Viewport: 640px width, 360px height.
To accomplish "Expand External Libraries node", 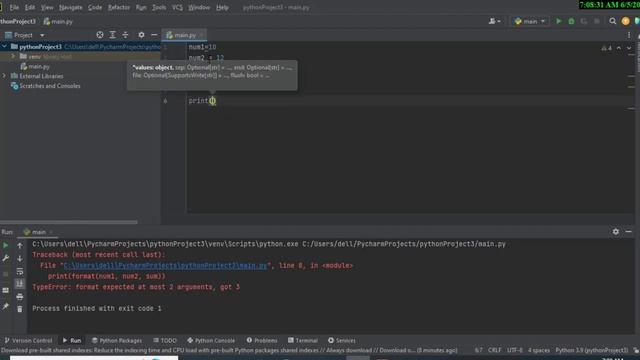I will [4, 76].
